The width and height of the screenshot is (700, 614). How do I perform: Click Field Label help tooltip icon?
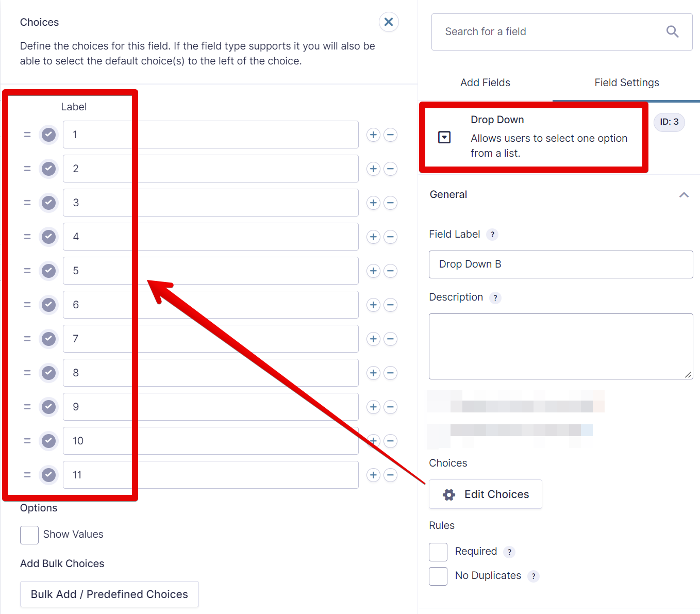[493, 235]
